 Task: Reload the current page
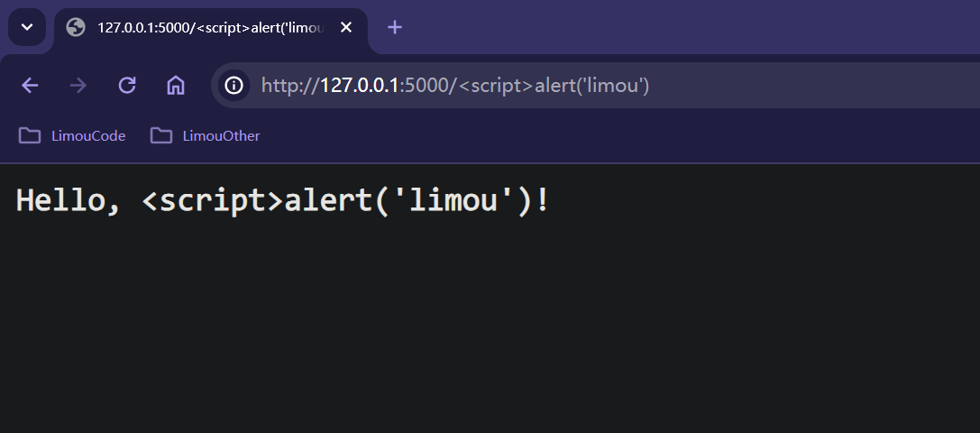pyautogui.click(x=127, y=86)
